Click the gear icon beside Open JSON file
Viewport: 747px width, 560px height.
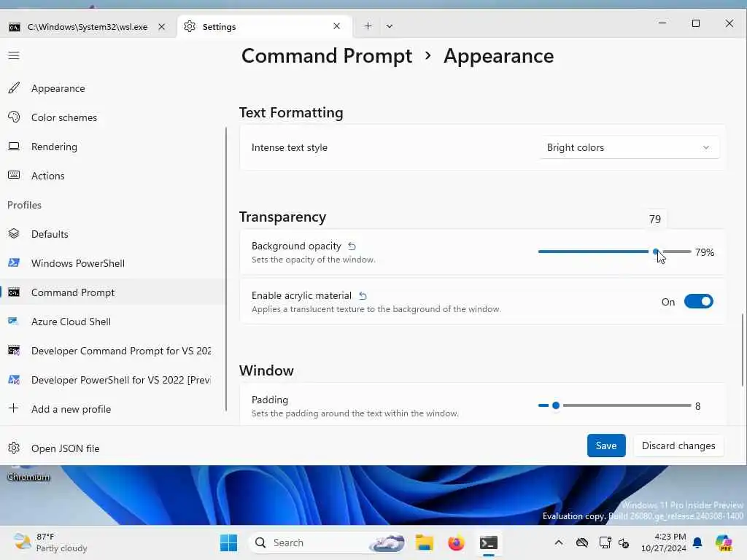point(14,448)
